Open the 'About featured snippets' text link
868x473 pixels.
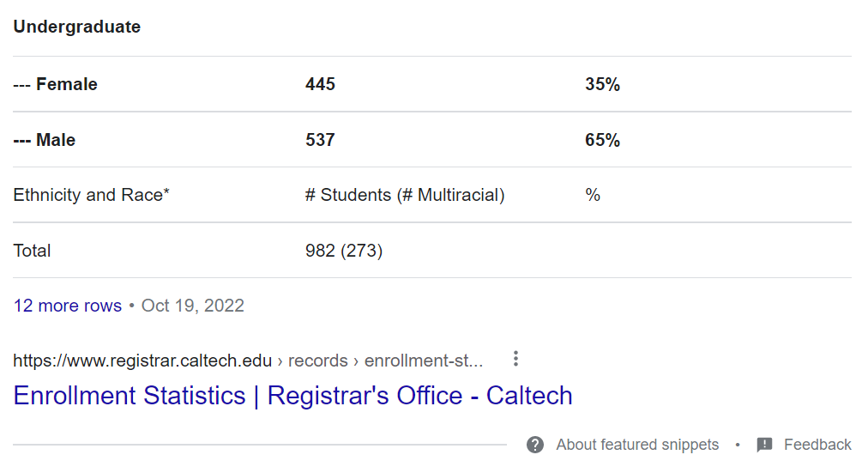tap(637, 445)
